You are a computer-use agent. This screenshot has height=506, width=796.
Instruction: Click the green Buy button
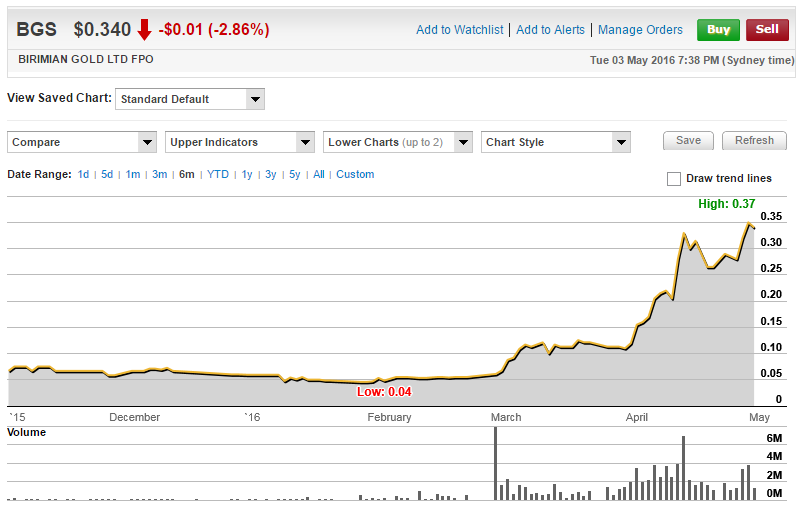coord(719,29)
